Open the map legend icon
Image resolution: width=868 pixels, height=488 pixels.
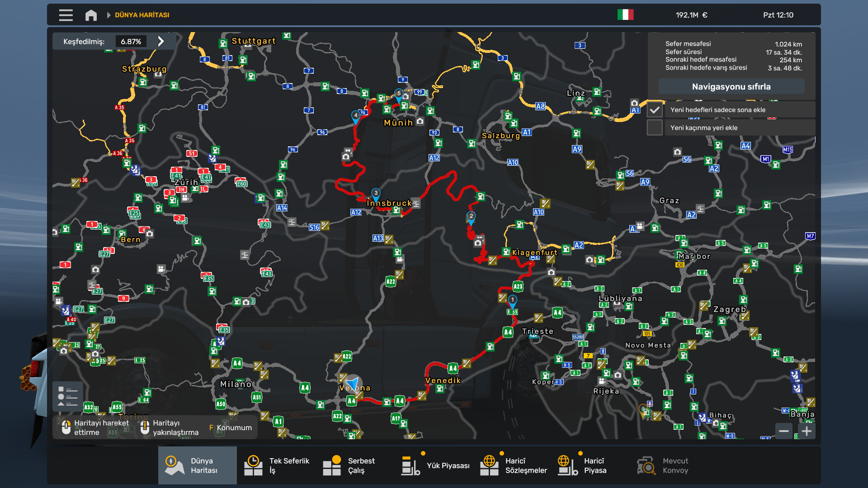(x=67, y=396)
